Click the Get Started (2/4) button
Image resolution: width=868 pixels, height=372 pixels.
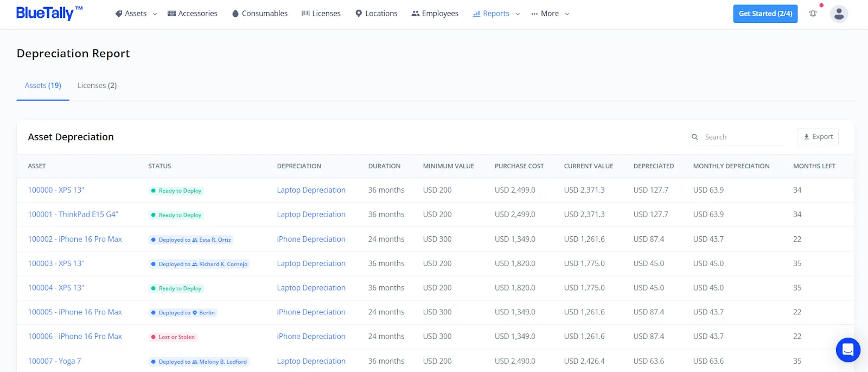pos(765,14)
